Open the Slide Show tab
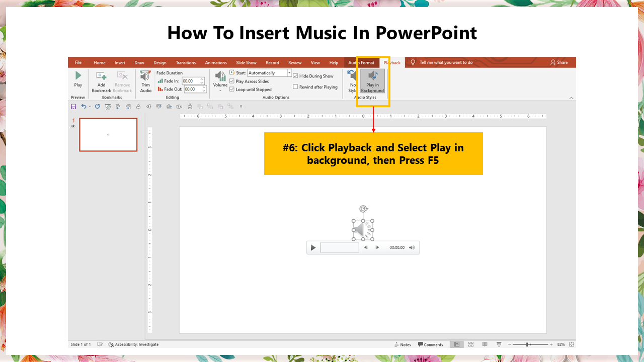The image size is (644, 362). tap(246, 62)
